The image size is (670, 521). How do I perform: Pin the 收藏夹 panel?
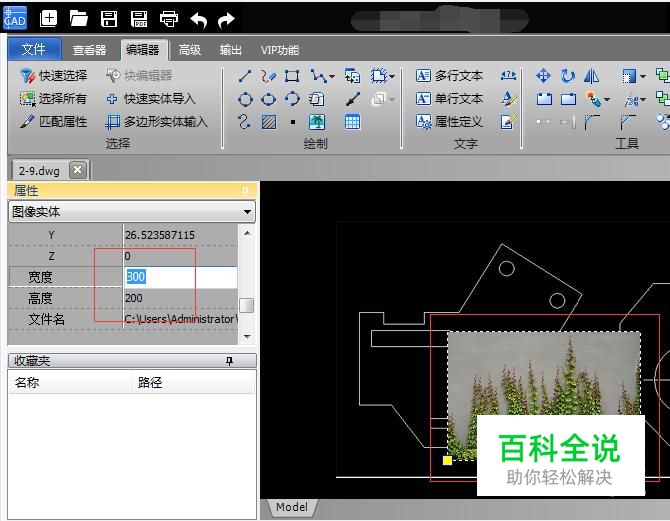pyautogui.click(x=229, y=361)
